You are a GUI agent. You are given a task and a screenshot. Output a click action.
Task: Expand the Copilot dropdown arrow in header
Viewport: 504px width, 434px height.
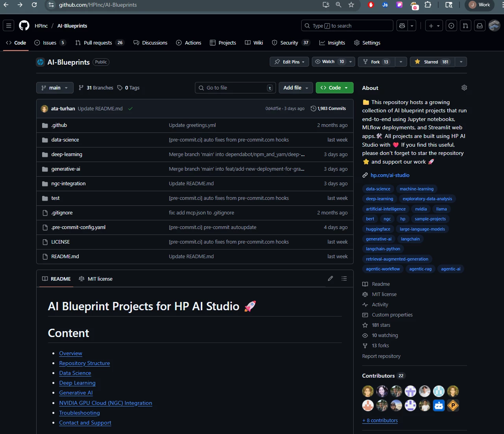pyautogui.click(x=412, y=26)
